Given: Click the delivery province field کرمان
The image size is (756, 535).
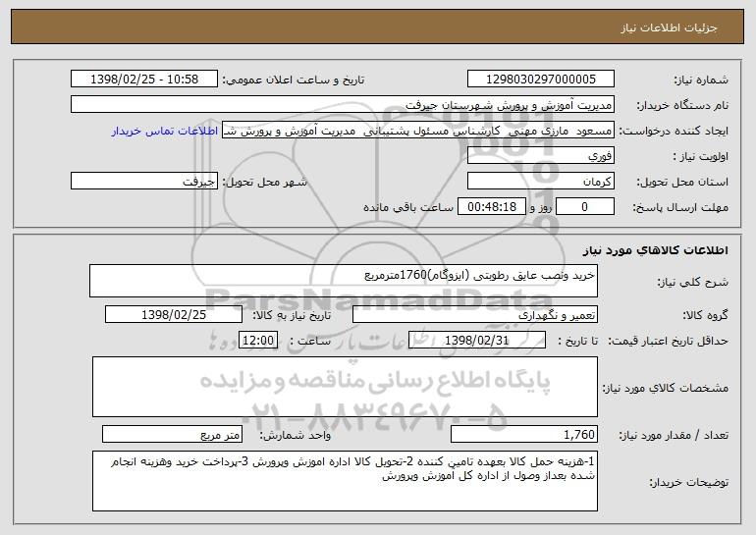Looking at the screenshot, I should point(540,182).
